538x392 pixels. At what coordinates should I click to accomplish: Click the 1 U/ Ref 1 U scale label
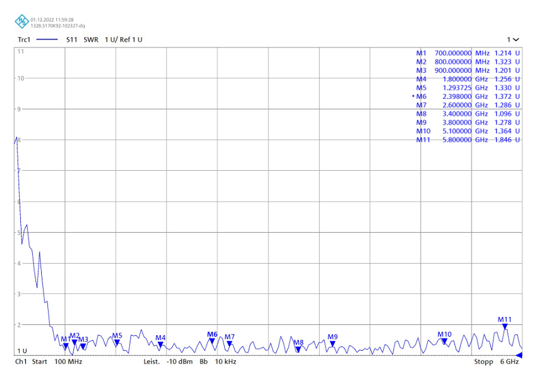(x=123, y=40)
